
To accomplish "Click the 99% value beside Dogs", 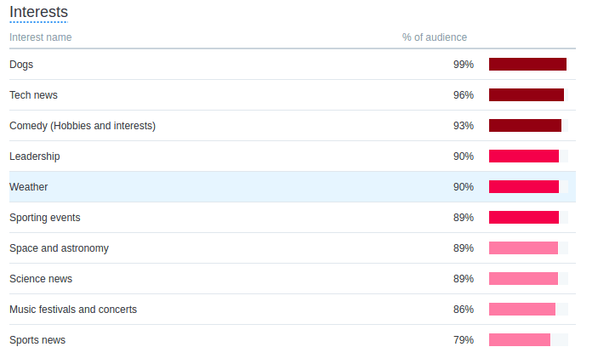I will tap(464, 65).
